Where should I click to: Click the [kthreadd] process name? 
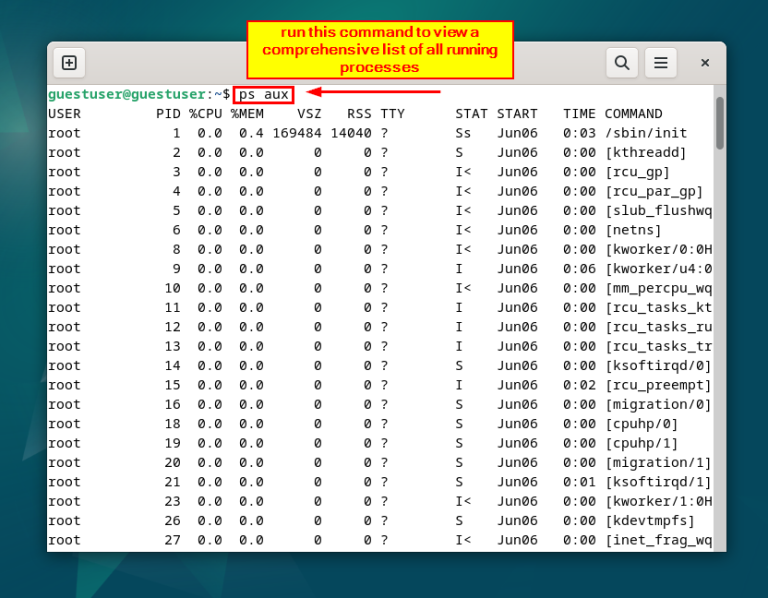tap(646, 153)
